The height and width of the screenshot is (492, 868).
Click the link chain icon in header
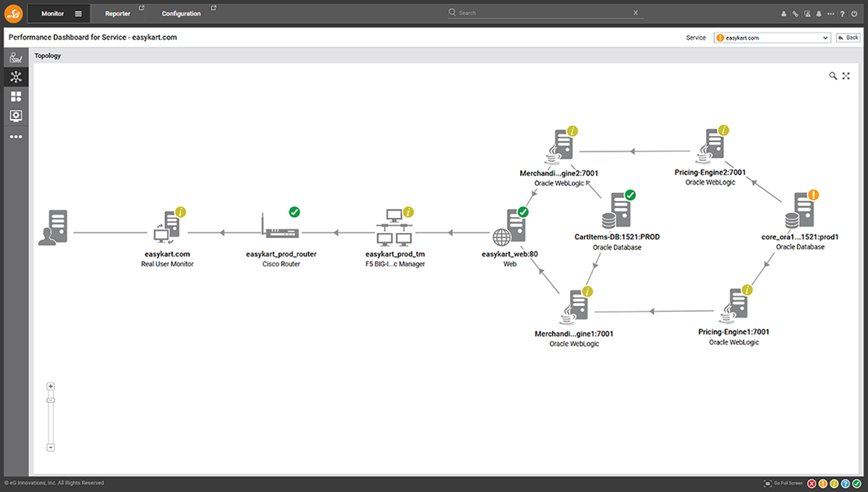click(796, 14)
